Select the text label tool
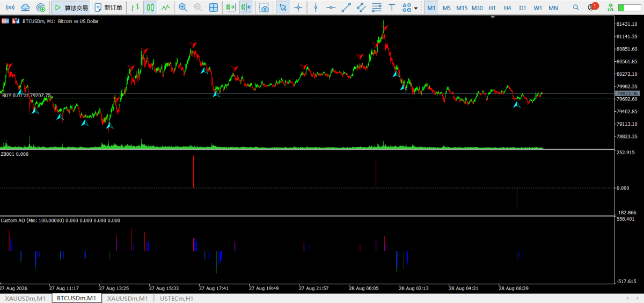This screenshot has width=644, height=303. pos(392,8)
